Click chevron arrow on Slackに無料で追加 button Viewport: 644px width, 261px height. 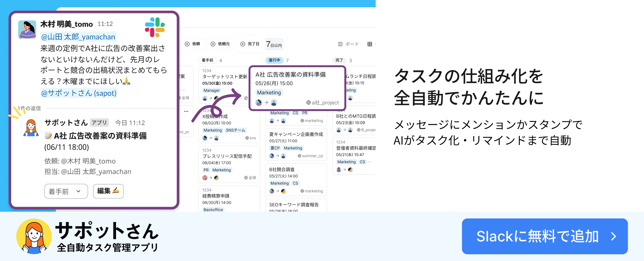614,236
